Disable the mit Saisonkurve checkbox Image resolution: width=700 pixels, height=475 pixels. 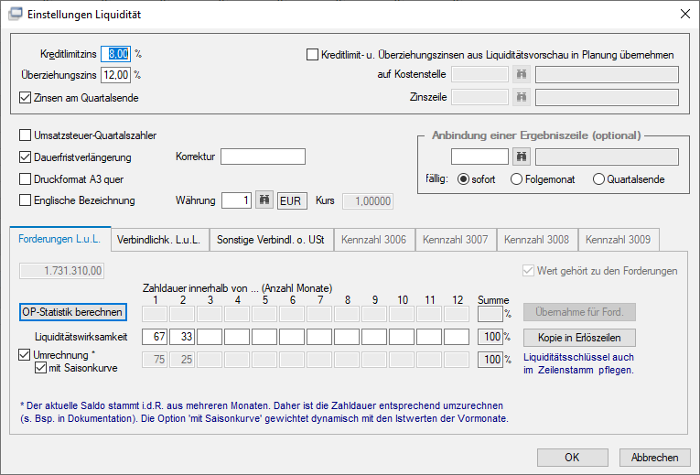point(41,368)
